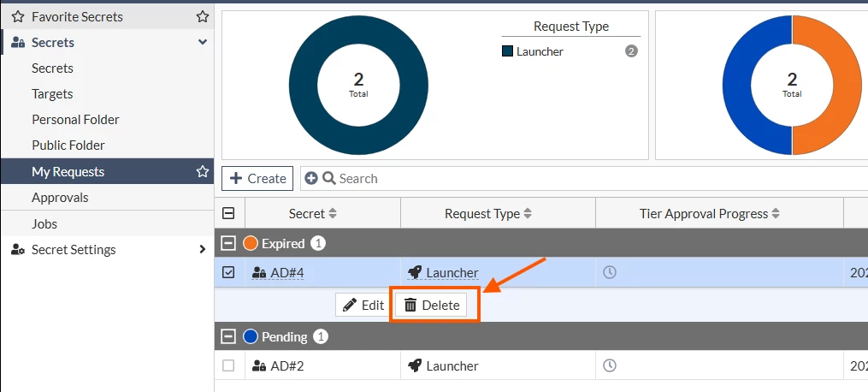The width and height of the screenshot is (868, 392).
Task: Open the AD#4 secret link
Action: pos(286,272)
